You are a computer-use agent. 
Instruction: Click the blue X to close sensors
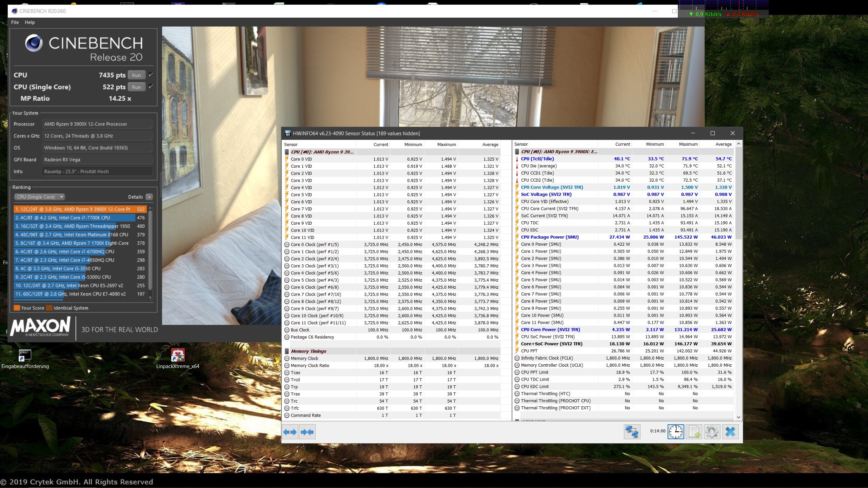(x=730, y=432)
